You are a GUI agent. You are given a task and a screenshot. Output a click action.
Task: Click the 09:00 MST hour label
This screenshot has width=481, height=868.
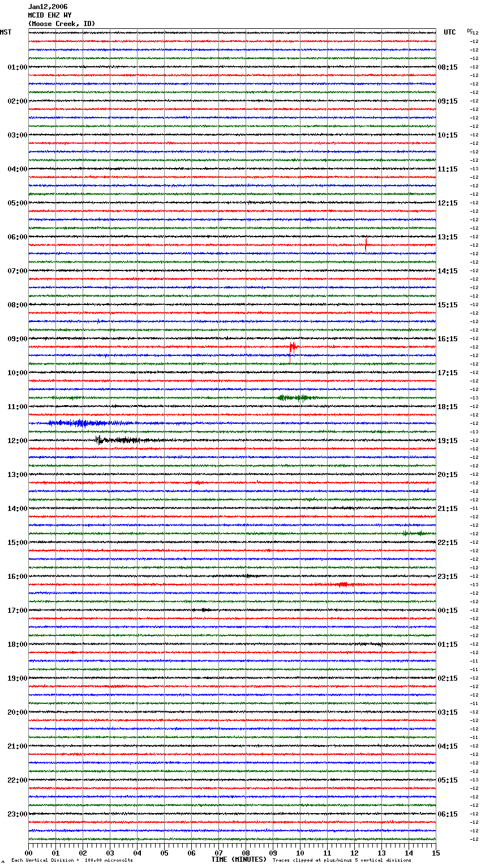[18, 339]
